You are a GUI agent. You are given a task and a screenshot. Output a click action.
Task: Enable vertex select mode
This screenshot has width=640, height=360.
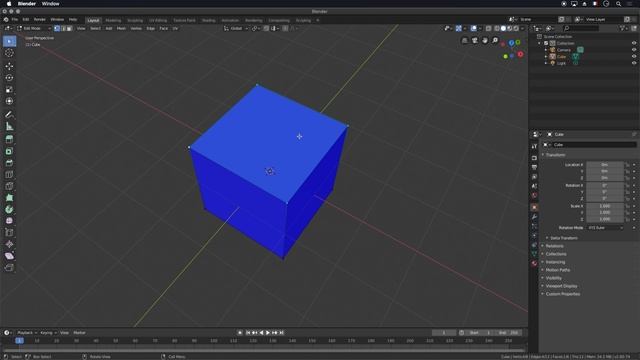coord(57,29)
